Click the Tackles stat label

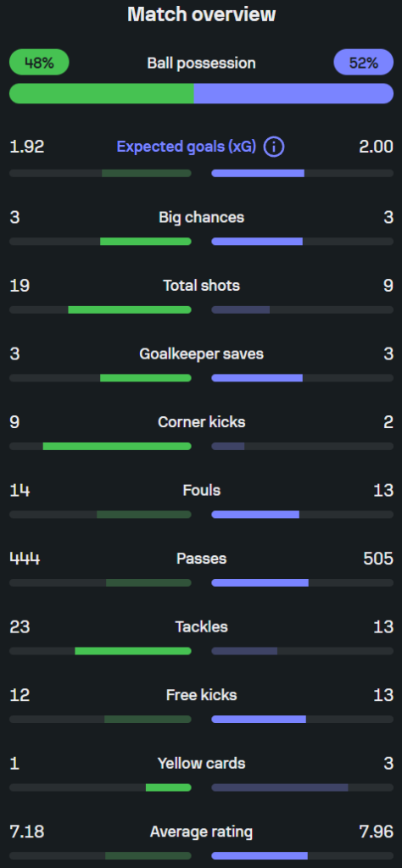202,626
